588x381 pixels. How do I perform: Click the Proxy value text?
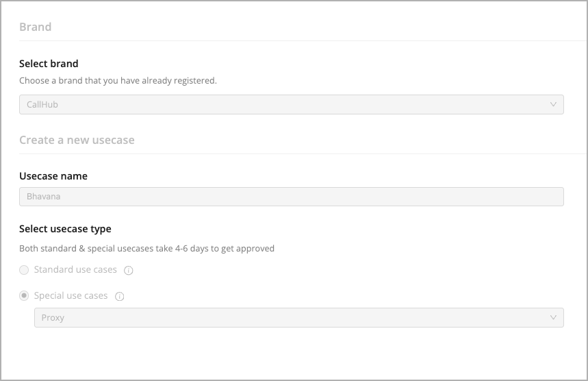pyautogui.click(x=53, y=317)
